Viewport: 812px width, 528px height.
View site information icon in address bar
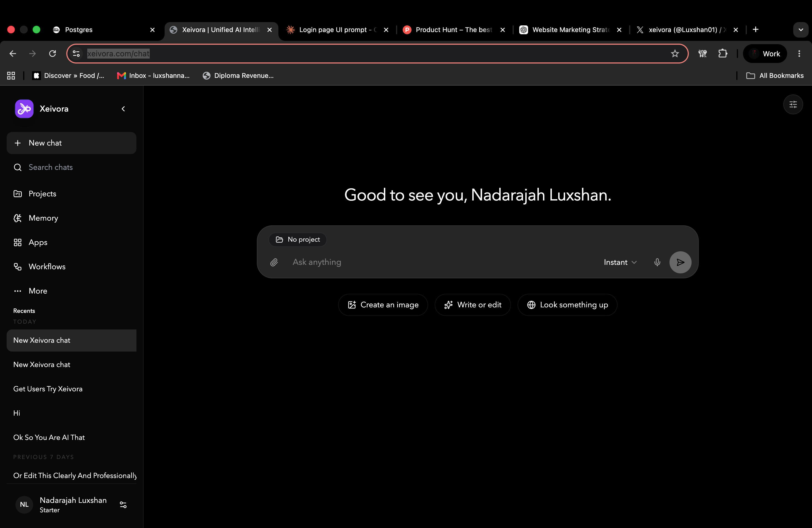(x=77, y=54)
